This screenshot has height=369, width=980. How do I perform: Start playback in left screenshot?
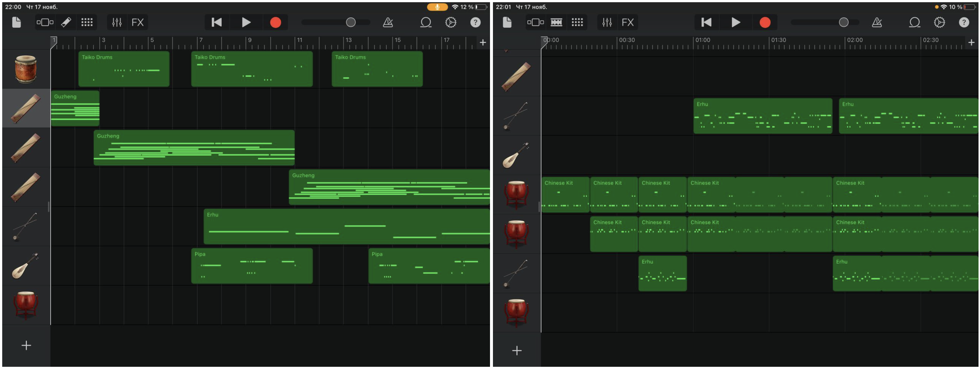point(246,23)
